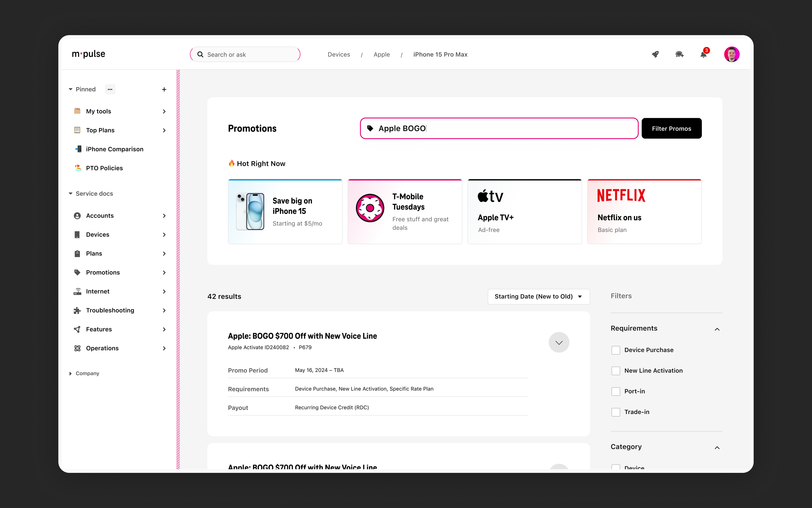Click the Accounts person icon
The width and height of the screenshot is (812, 508).
point(77,216)
